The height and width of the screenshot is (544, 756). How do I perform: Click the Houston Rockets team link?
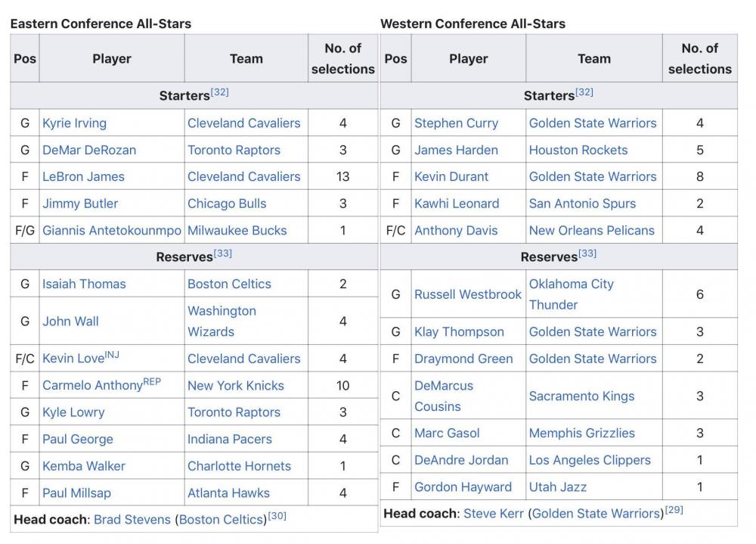coord(578,150)
